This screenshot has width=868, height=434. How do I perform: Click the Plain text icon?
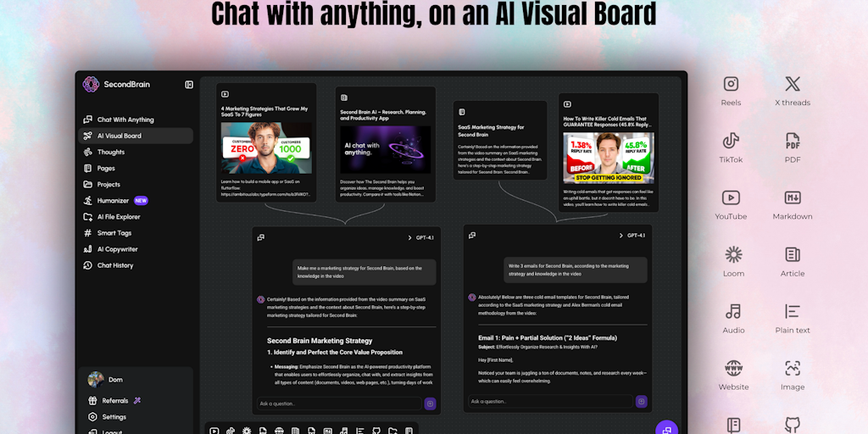pyautogui.click(x=793, y=311)
